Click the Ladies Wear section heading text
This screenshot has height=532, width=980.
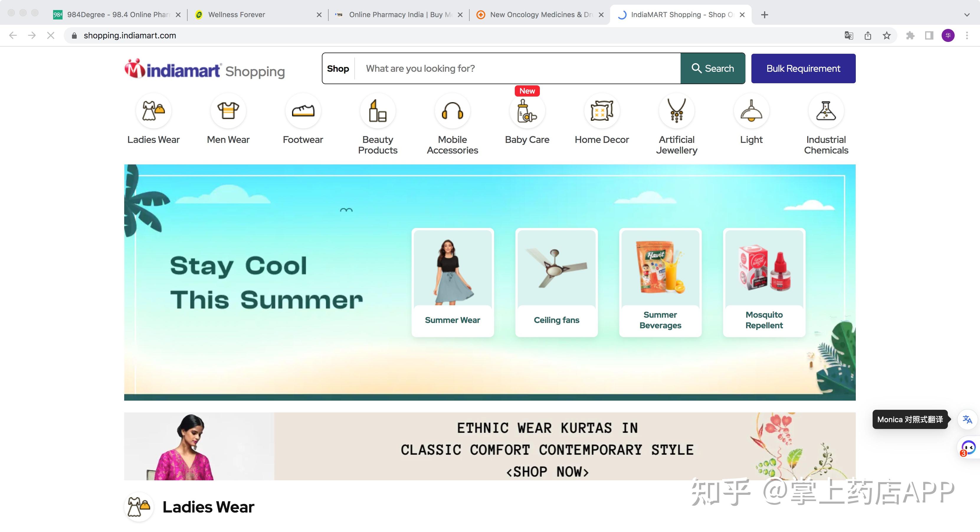(x=209, y=507)
